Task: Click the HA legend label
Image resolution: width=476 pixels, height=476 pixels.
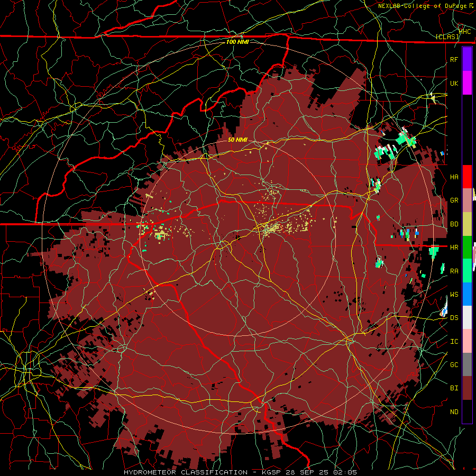Action: point(454,177)
